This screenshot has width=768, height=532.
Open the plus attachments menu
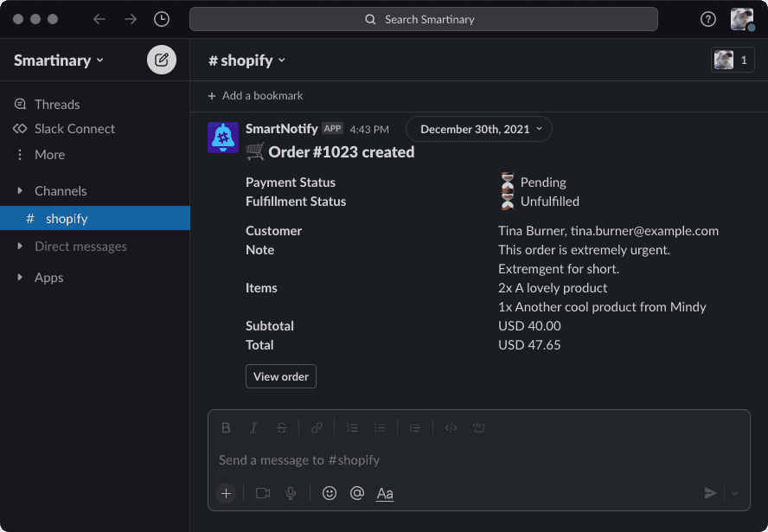pyautogui.click(x=226, y=493)
